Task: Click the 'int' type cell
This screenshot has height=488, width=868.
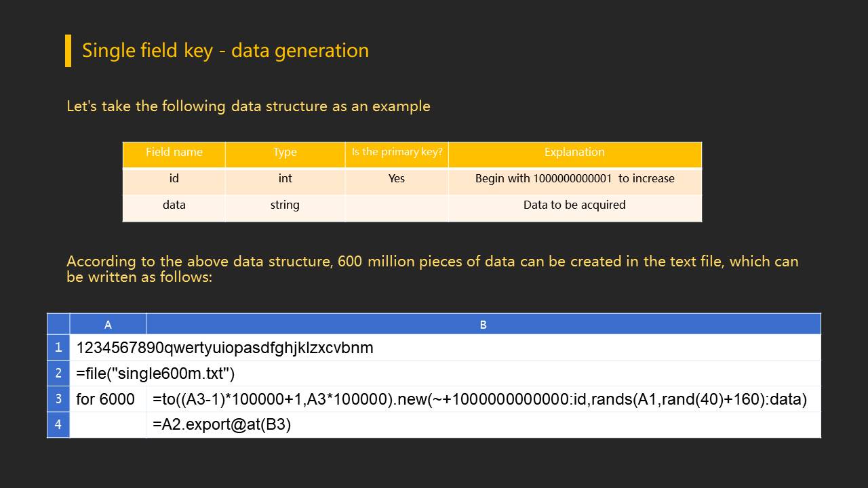Action: (x=285, y=179)
